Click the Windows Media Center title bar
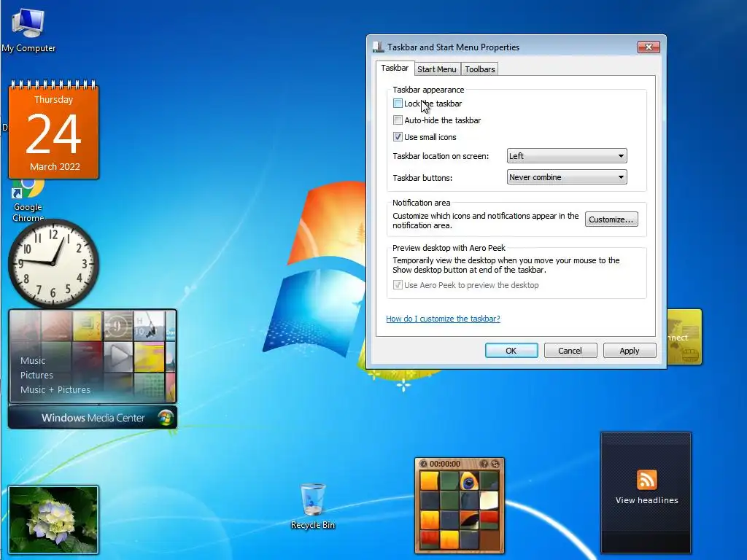This screenshot has width=747, height=560. [x=93, y=418]
